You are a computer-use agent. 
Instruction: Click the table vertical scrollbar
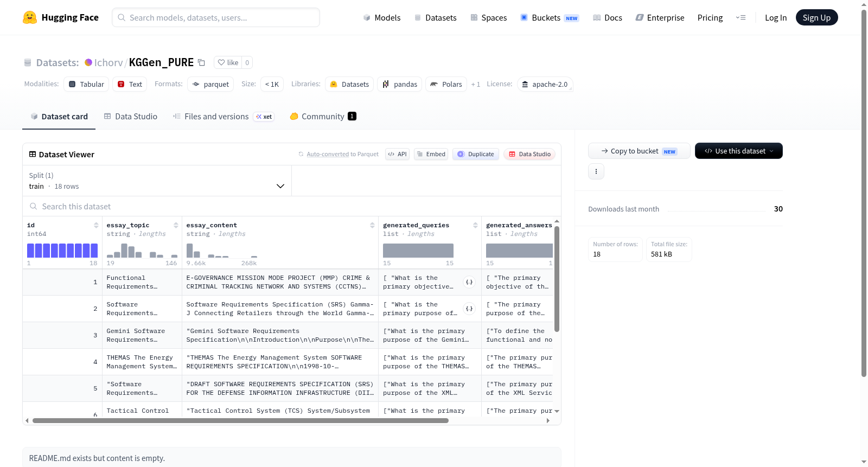557,279
